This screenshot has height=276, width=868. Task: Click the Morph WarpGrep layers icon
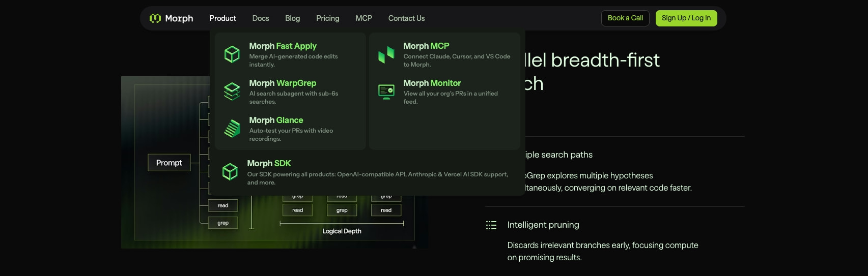232,91
